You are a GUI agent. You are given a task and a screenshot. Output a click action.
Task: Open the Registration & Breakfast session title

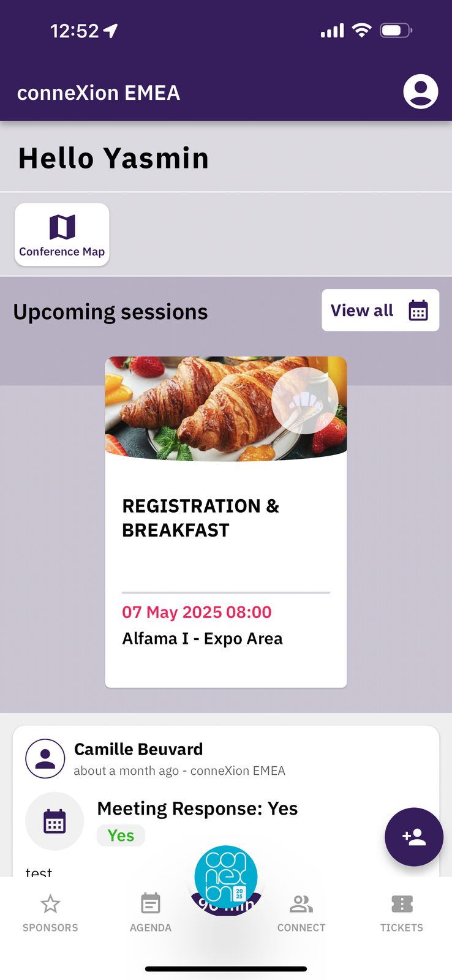pos(200,518)
